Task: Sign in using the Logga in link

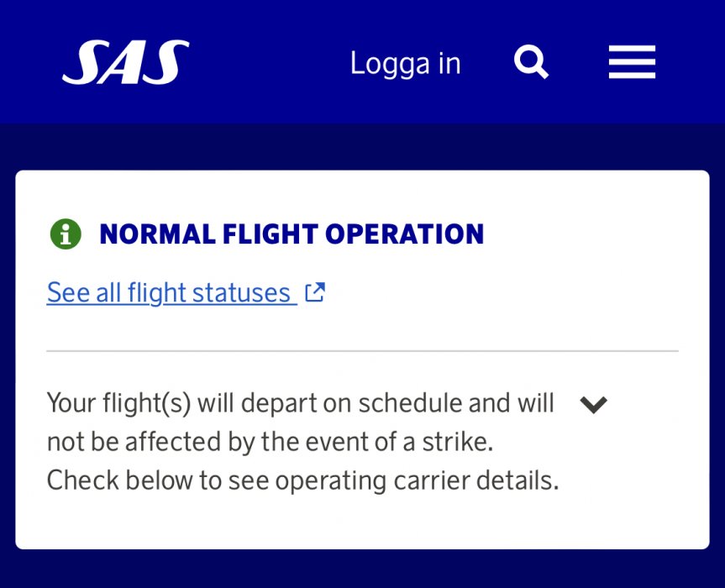Action: tap(405, 64)
